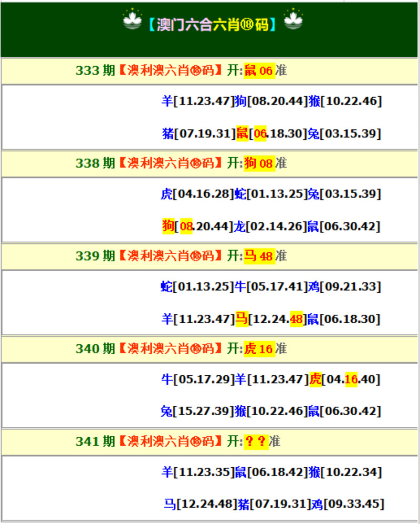Select the highlighted 虎 16 result in the 340期 heading
Viewport: 420px width, 524px height.
click(x=259, y=349)
